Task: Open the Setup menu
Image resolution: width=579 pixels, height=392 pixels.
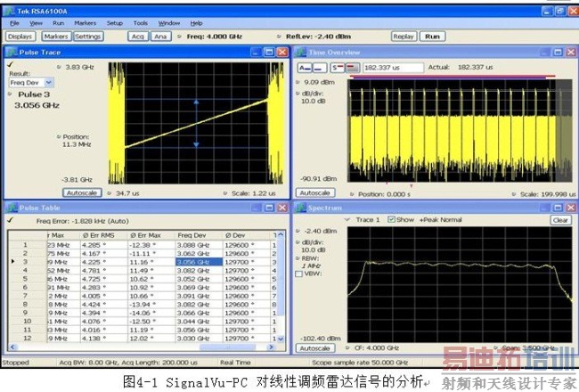Action: pos(115,23)
